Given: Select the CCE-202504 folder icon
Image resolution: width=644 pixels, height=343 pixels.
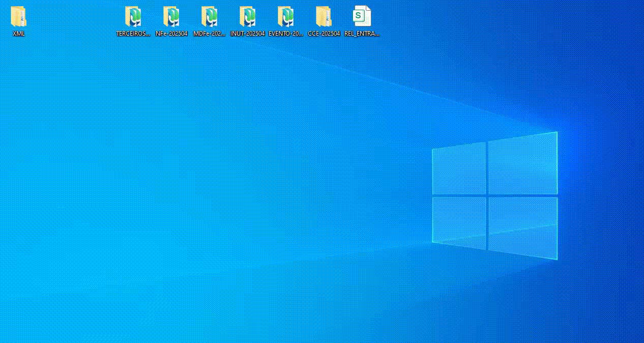Looking at the screenshot, I should pos(324,16).
